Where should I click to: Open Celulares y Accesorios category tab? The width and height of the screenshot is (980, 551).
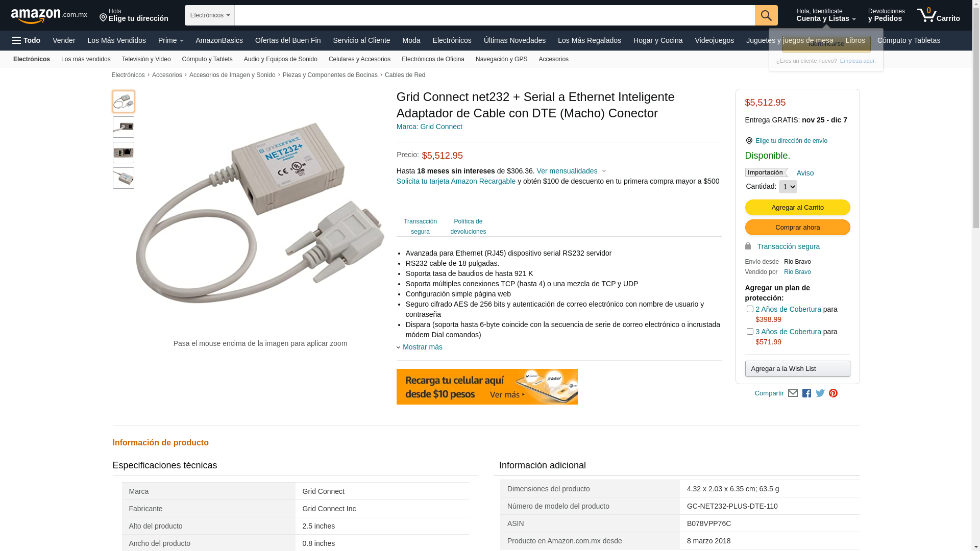tap(359, 59)
